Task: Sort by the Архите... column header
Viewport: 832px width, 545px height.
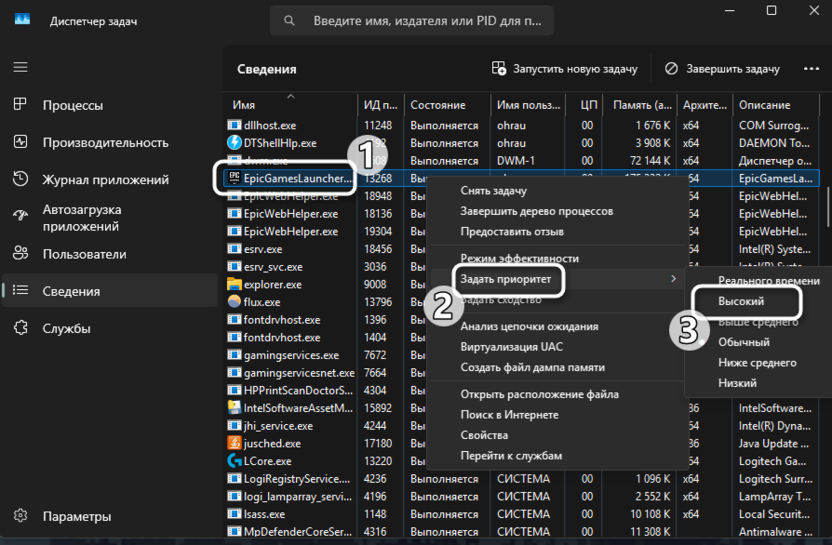Action: 705,105
